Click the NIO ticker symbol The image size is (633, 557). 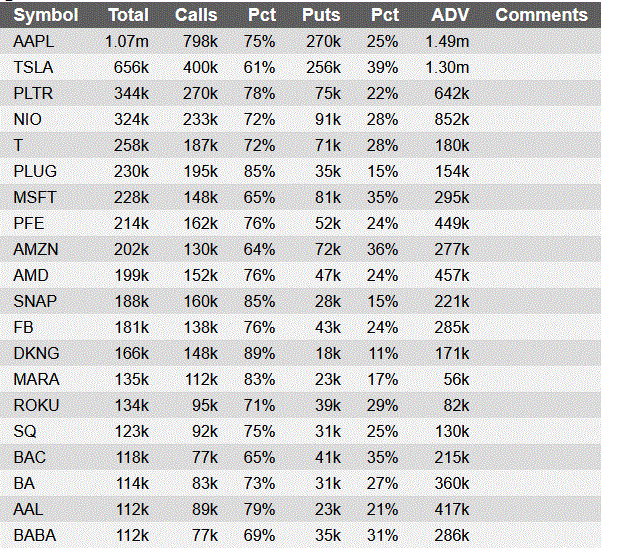[28, 119]
